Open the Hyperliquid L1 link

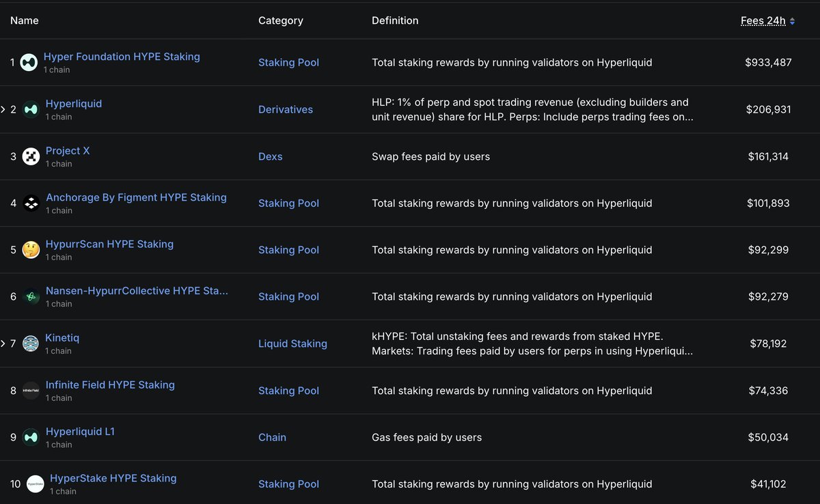[80, 432]
